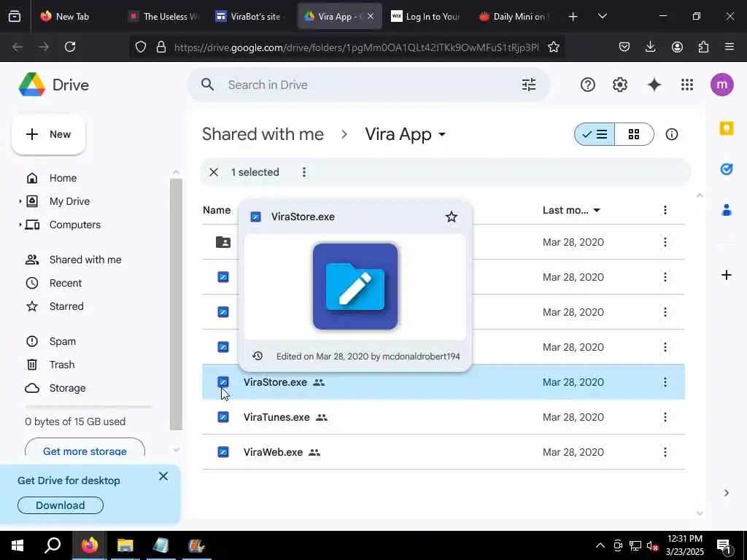Open the Google apps grid
Viewport: 747px width, 560px height.
click(687, 85)
